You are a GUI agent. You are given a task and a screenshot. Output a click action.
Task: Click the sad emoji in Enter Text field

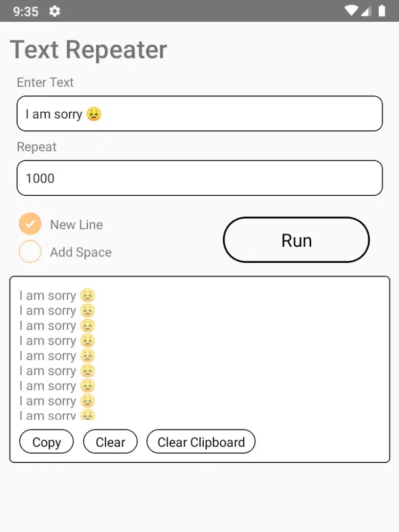click(x=94, y=114)
